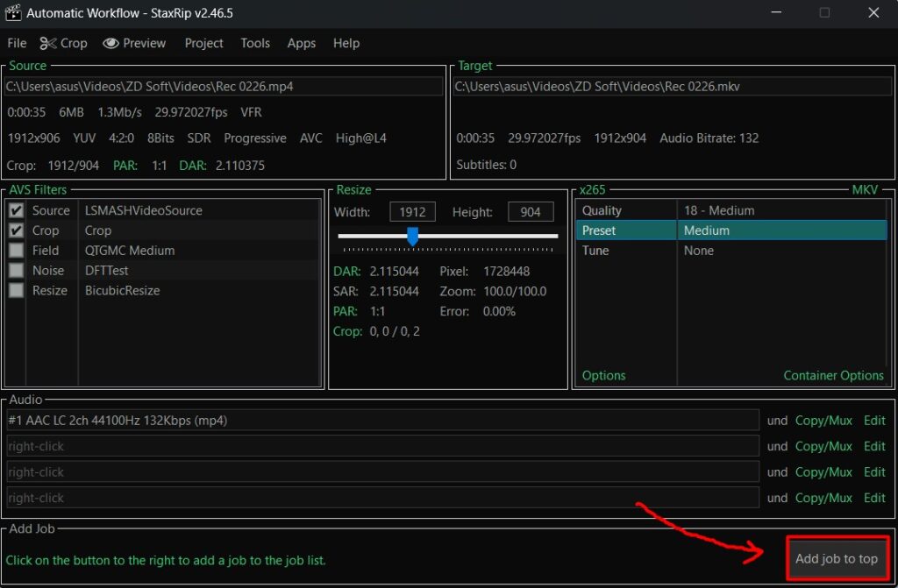Open Container Options for MKV
The width and height of the screenshot is (898, 588).
(833, 375)
